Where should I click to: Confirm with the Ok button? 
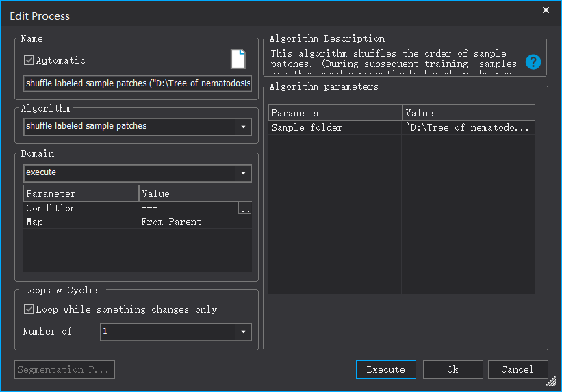click(452, 369)
